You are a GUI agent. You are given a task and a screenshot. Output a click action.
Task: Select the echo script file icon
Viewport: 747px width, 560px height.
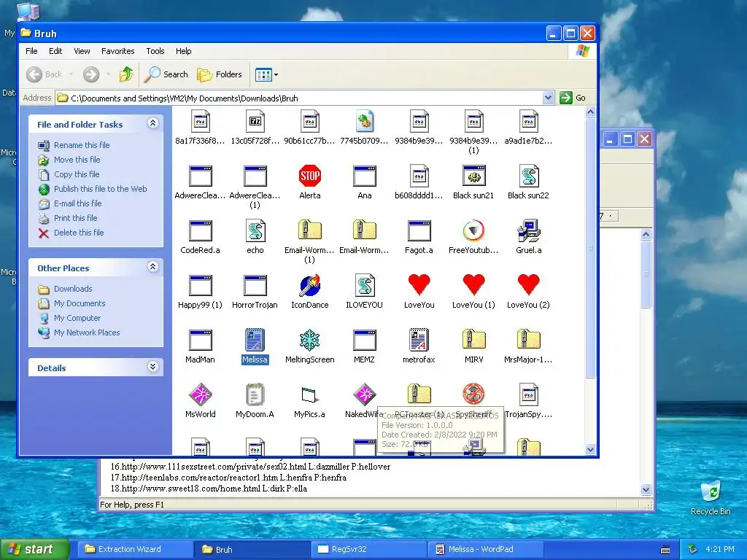tap(255, 231)
